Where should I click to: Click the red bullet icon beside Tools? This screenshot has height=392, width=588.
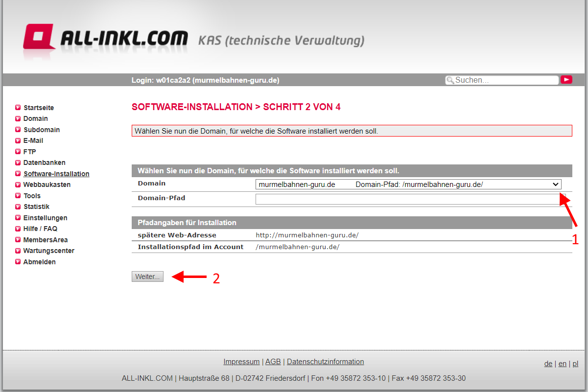pos(18,196)
